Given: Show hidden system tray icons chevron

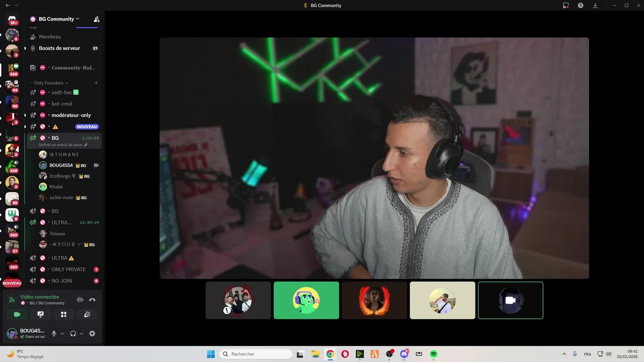Looking at the screenshot, I should [563, 354].
